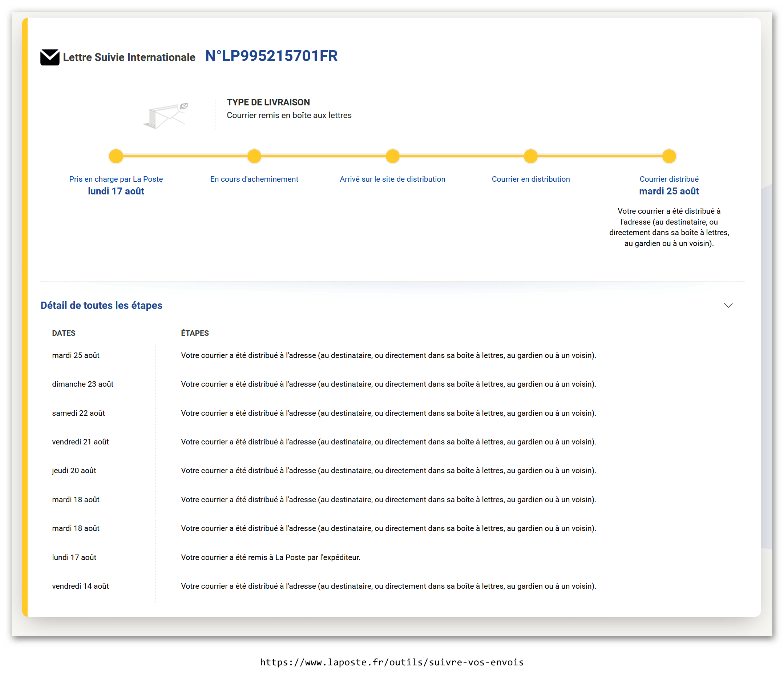Click the Lettre Suivie Internationale title
Image resolution: width=784 pixels, height=677 pixels.
coord(129,57)
